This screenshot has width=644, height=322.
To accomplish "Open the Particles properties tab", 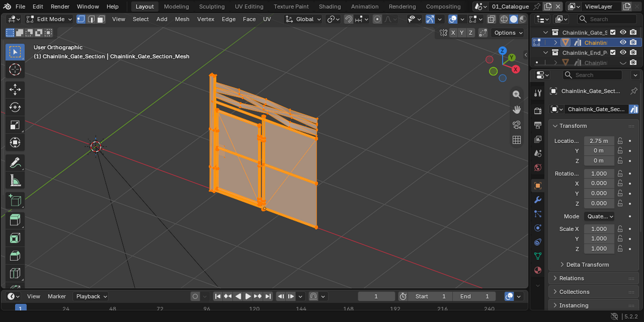I will click(538, 214).
